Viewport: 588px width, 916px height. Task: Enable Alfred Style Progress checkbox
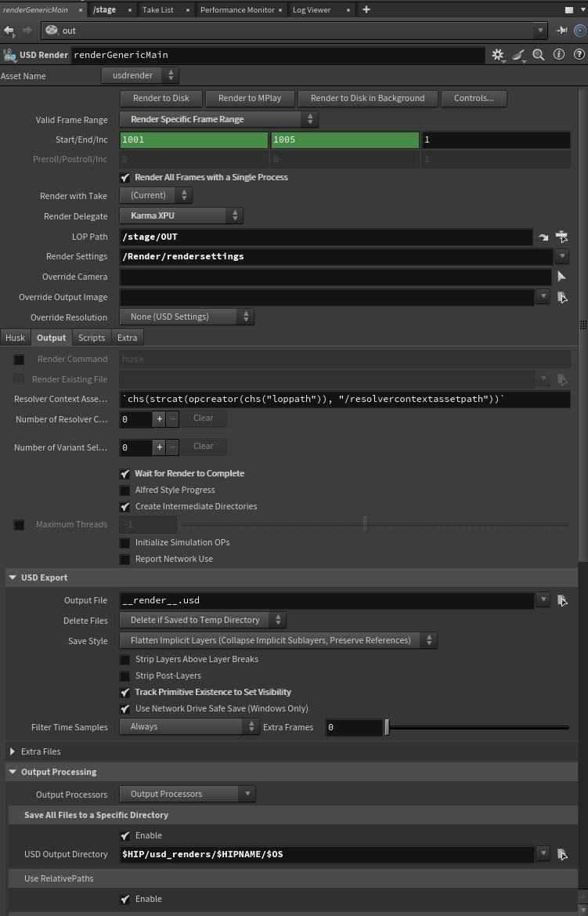(x=125, y=491)
